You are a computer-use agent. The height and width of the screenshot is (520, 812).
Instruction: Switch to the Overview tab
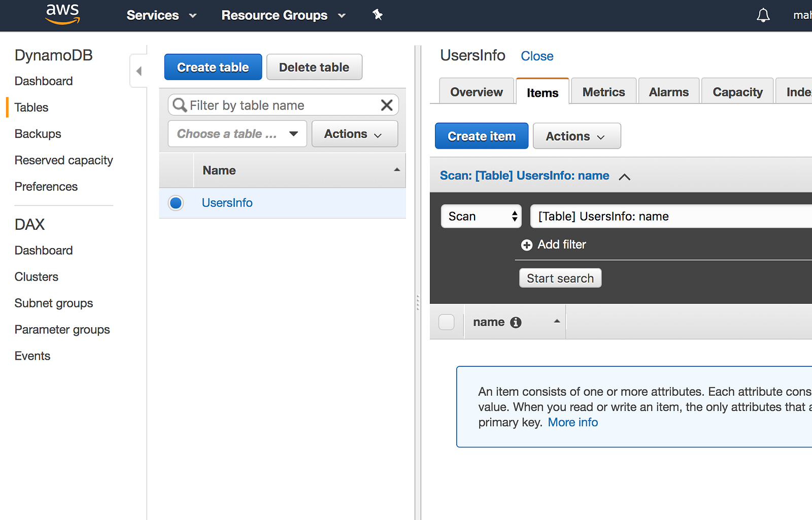pos(477,92)
